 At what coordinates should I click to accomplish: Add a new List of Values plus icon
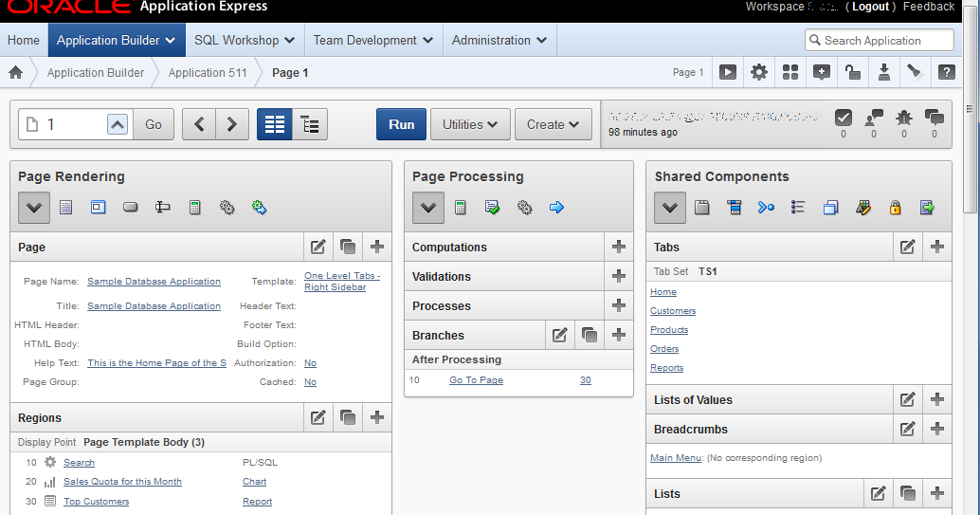tap(936, 399)
